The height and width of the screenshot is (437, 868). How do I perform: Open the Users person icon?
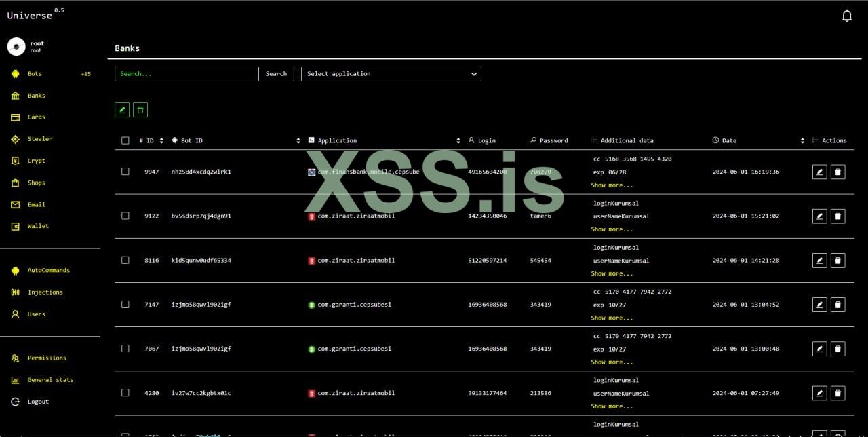pos(15,314)
